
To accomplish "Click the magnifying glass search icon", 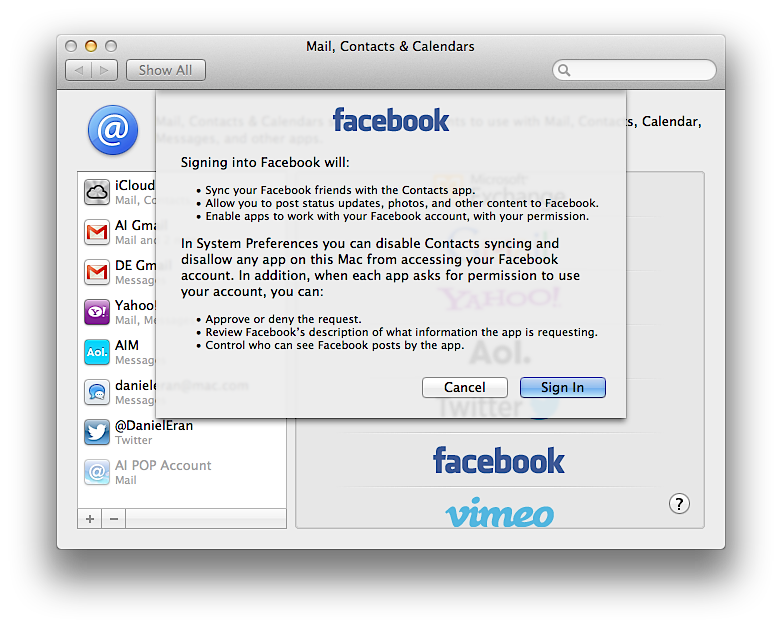I will [564, 70].
